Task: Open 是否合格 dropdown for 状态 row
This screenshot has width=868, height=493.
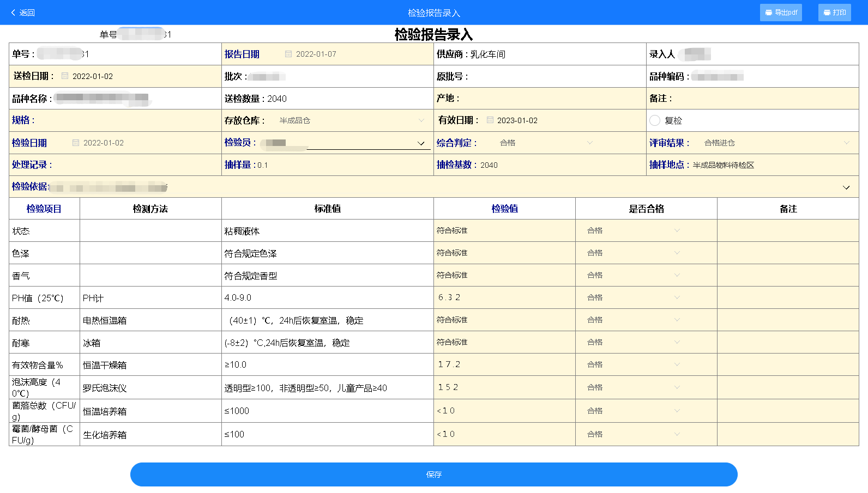Action: click(x=677, y=230)
